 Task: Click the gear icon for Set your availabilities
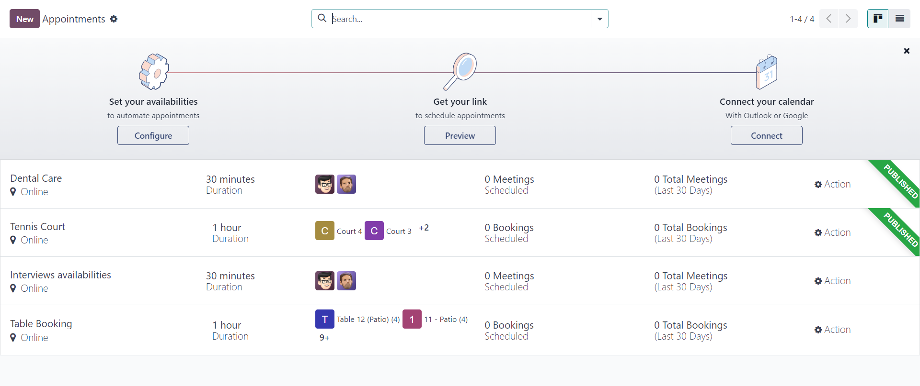(153, 71)
